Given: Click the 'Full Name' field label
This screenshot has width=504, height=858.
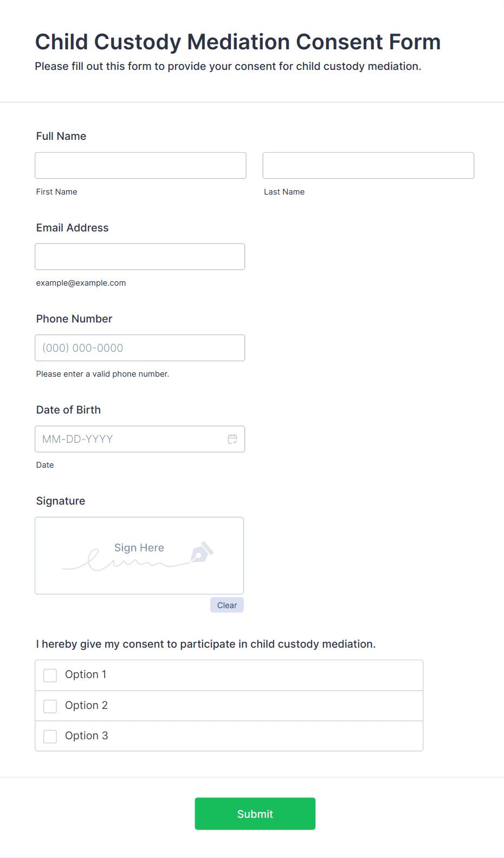Looking at the screenshot, I should 61,136.
